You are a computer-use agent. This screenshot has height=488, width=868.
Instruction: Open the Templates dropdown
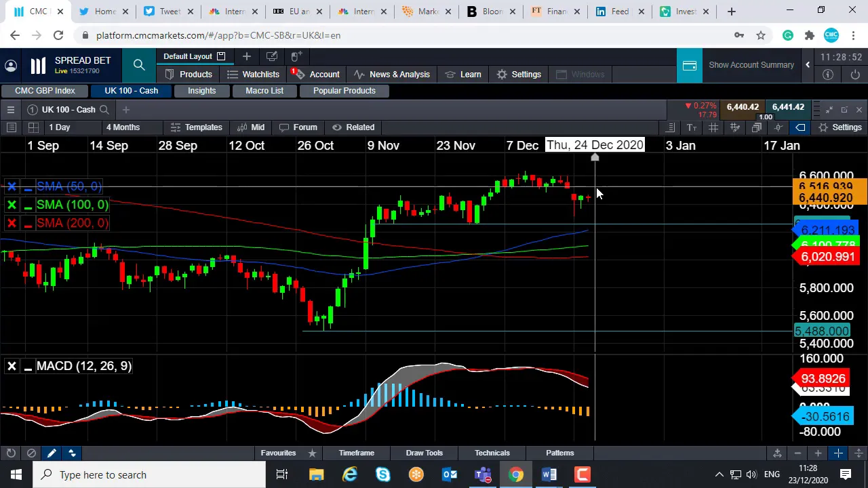click(197, 127)
